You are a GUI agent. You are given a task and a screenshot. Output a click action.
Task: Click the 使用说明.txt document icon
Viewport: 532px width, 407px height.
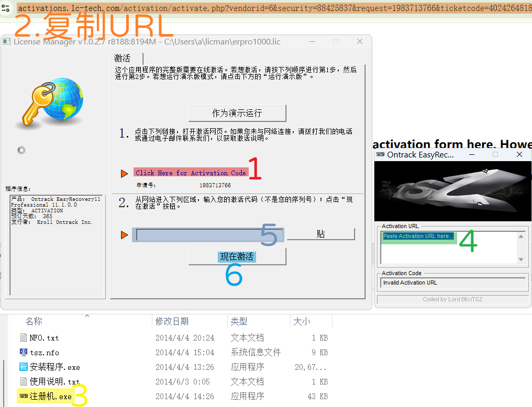coord(24,381)
